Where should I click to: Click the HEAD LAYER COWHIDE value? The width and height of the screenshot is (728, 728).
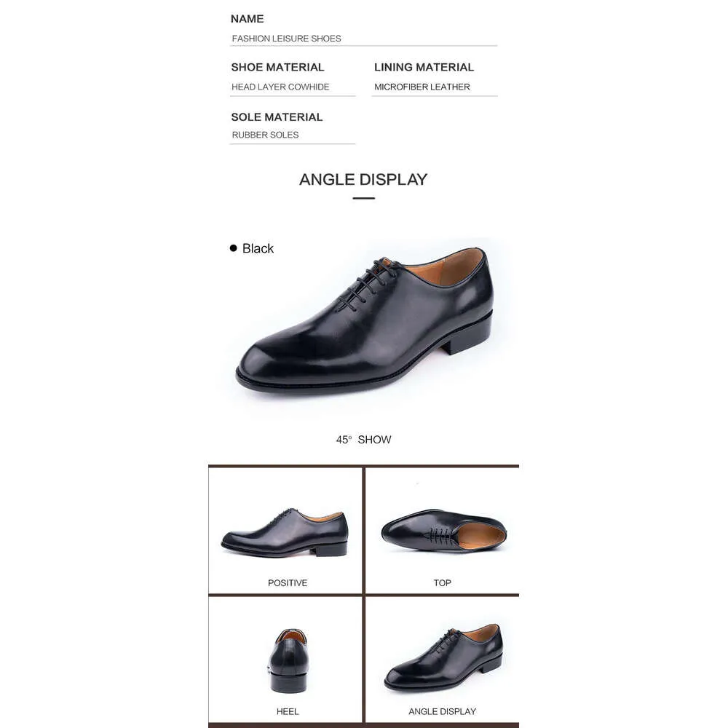tap(280, 87)
